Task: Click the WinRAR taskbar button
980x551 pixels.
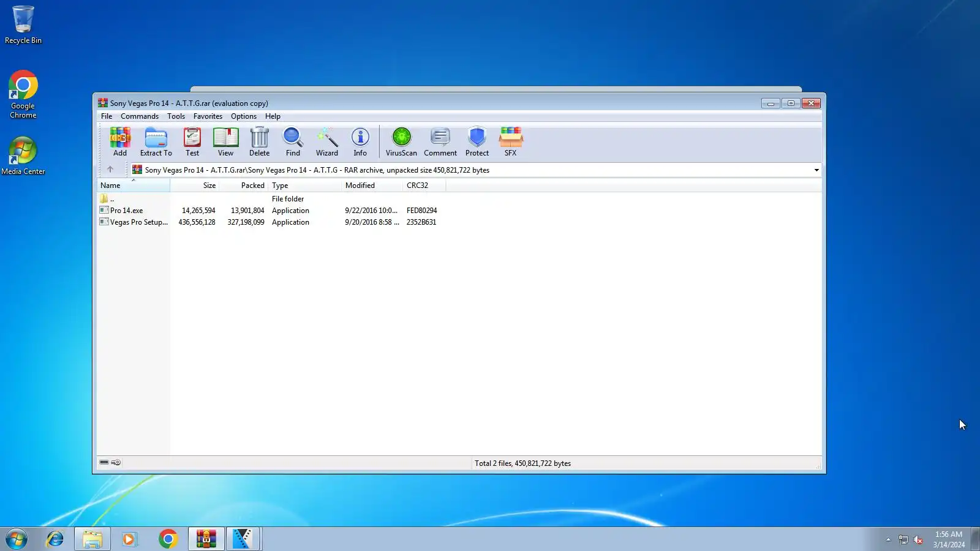Action: [206, 539]
